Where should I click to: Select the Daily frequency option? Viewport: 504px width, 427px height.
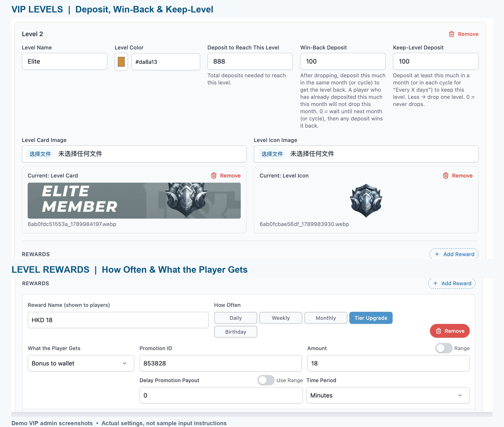236,318
